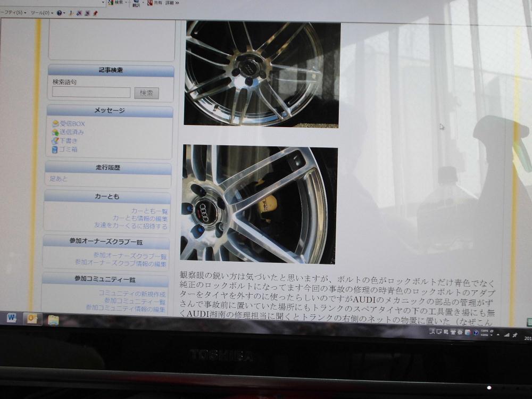Open the ツール(O) dropdown menu
Screen dimensions: 532x399
pyautogui.click(x=41, y=13)
